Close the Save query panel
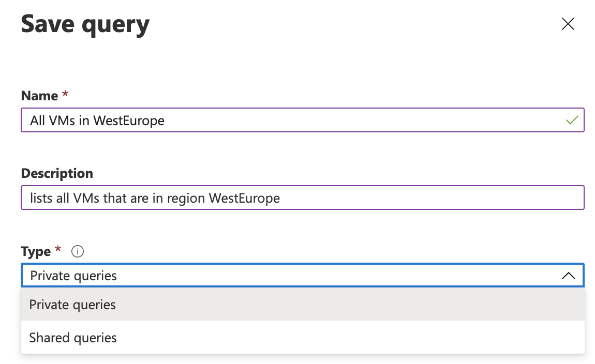Screen dimensions: 595x364 pos(568,24)
